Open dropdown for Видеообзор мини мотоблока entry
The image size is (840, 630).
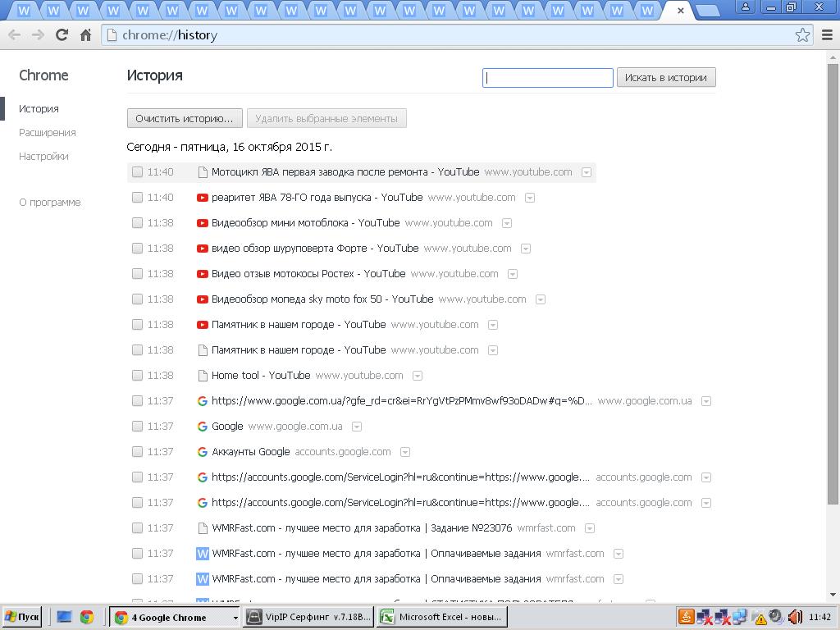(507, 223)
